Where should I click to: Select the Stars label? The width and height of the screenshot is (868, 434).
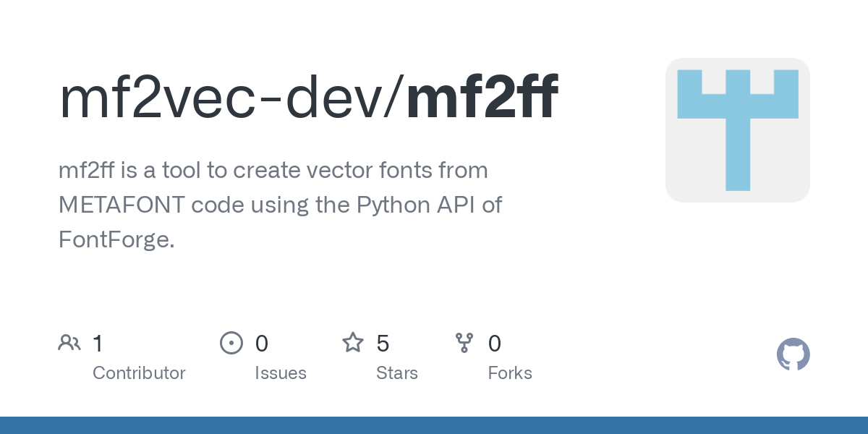coord(396,373)
